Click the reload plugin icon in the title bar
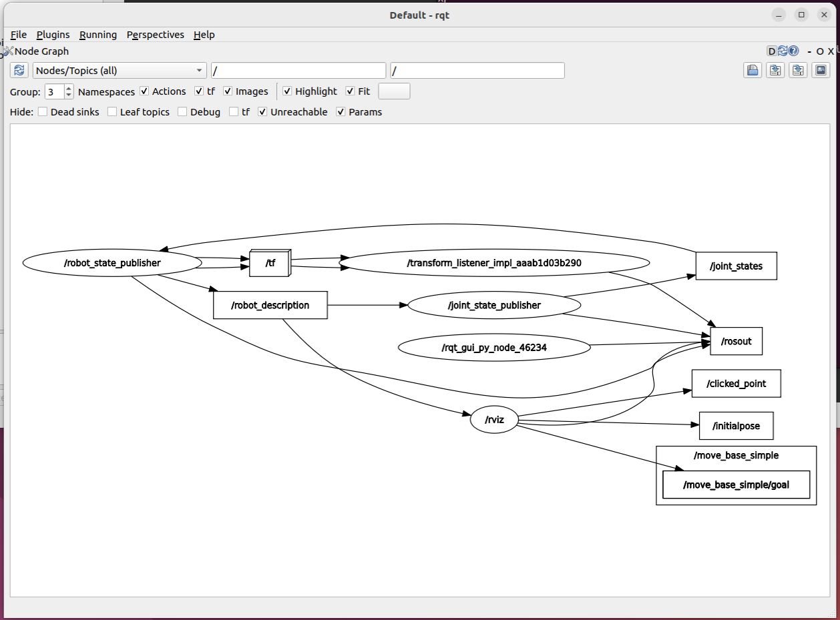Screen dimensions: 840x620 (x=783, y=51)
